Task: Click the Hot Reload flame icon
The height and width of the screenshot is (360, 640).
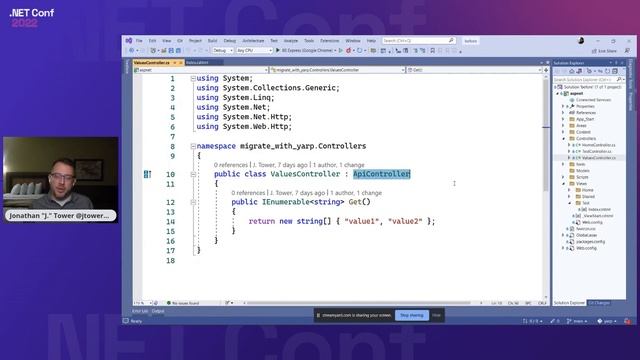Action: click(x=349, y=51)
